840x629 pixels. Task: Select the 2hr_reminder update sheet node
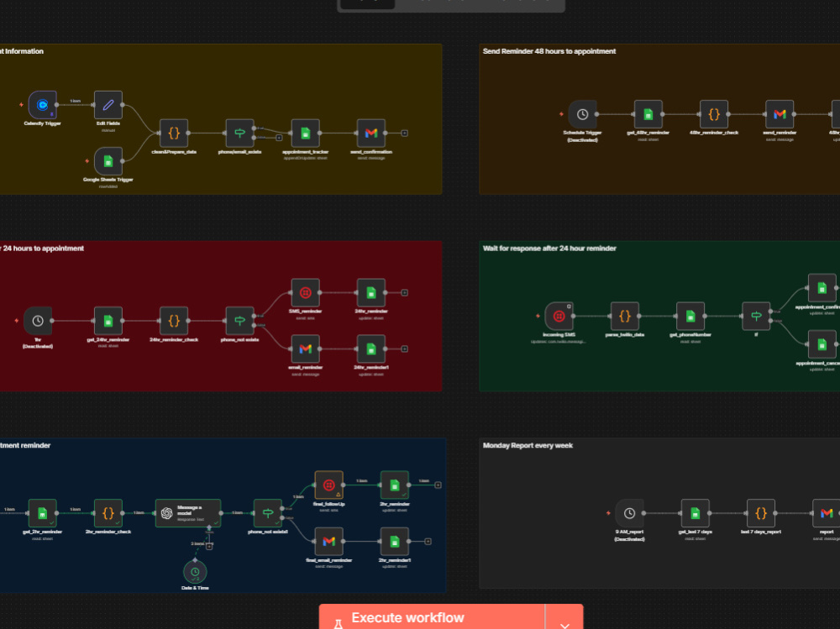pos(394,485)
